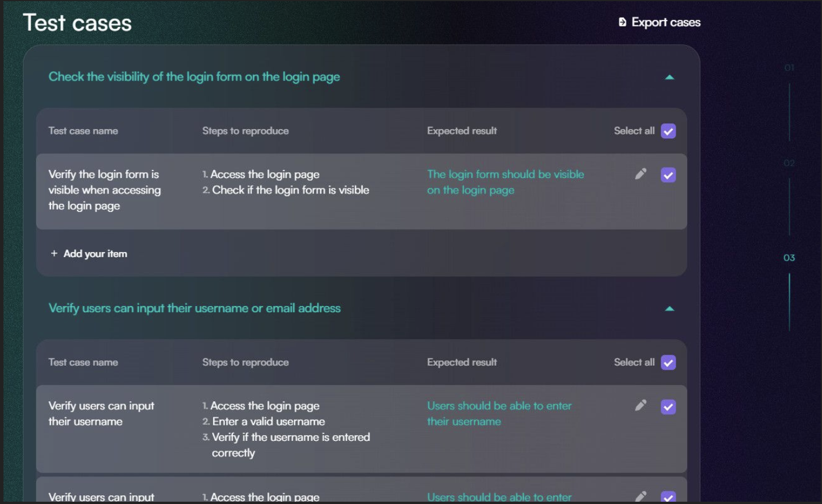Collapse the username or email address section
Image resolution: width=822 pixels, height=504 pixels.
[x=669, y=309]
